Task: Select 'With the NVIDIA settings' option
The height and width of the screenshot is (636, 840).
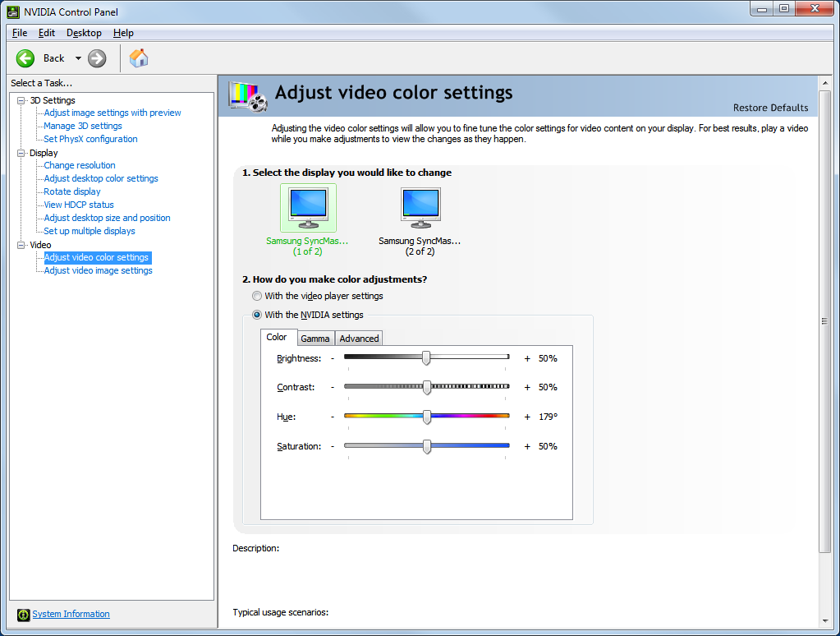Action: pyautogui.click(x=257, y=315)
